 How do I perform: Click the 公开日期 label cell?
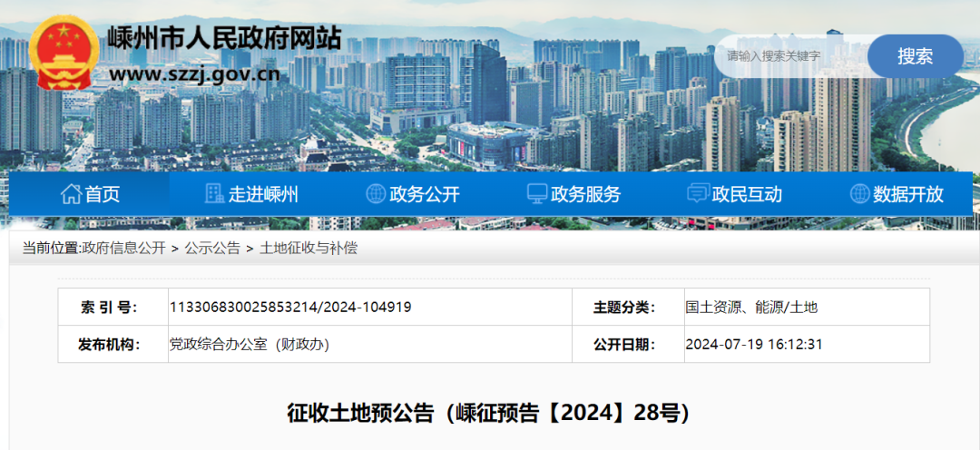point(628,344)
